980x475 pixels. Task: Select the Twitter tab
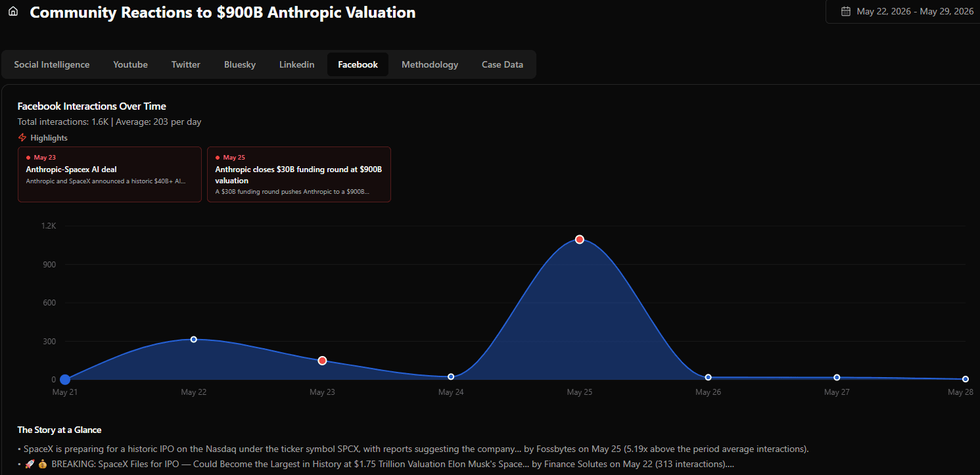pyautogui.click(x=186, y=64)
